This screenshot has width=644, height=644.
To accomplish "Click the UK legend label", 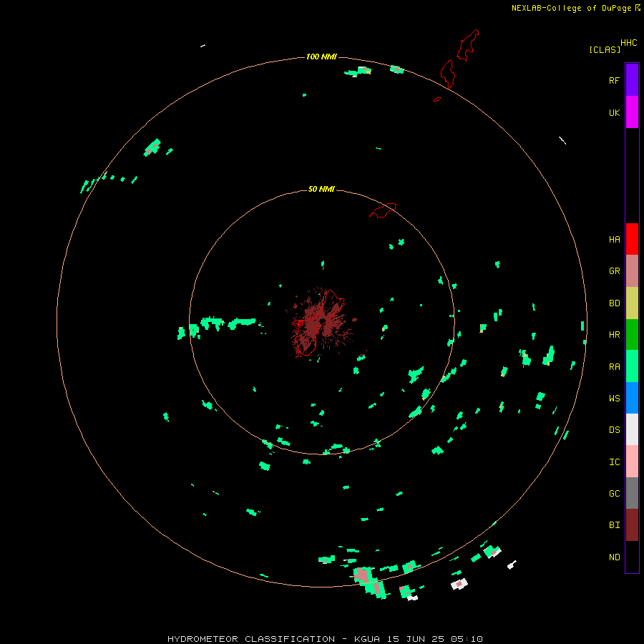I will pos(614,112).
